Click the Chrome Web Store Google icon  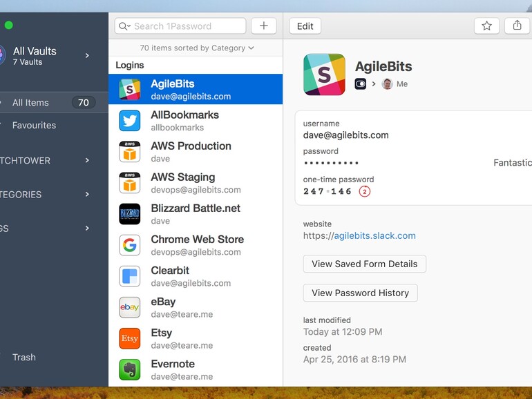130,245
